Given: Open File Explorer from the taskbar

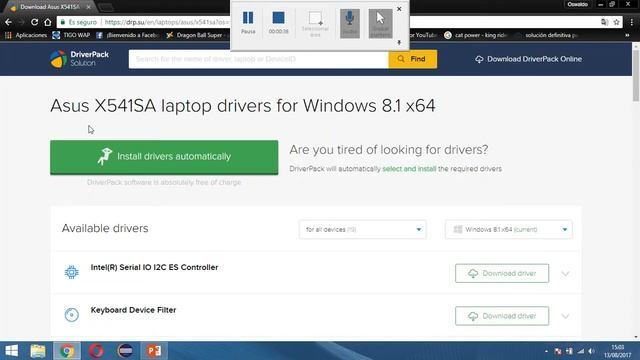Looking at the screenshot, I should click(x=38, y=351).
